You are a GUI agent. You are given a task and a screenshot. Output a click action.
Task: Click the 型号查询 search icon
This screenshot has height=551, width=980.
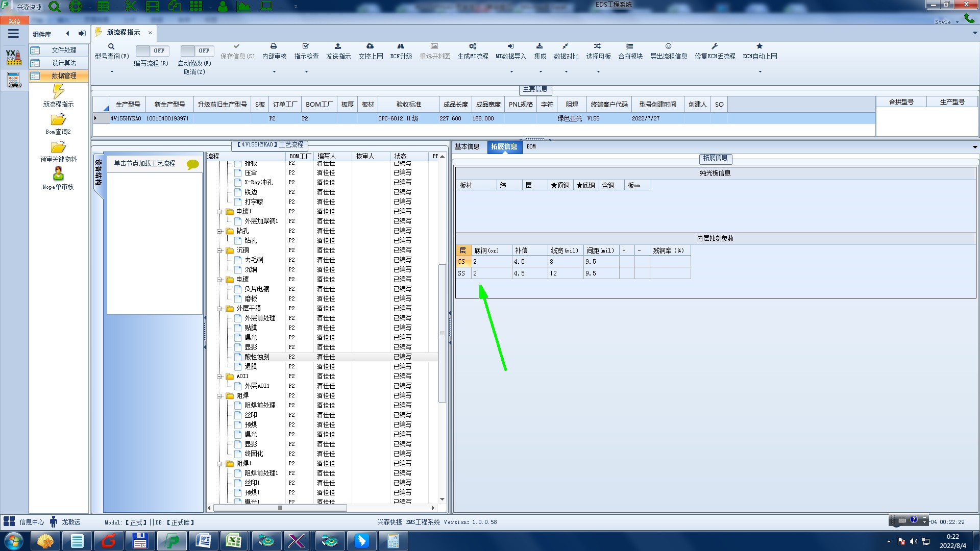(111, 46)
